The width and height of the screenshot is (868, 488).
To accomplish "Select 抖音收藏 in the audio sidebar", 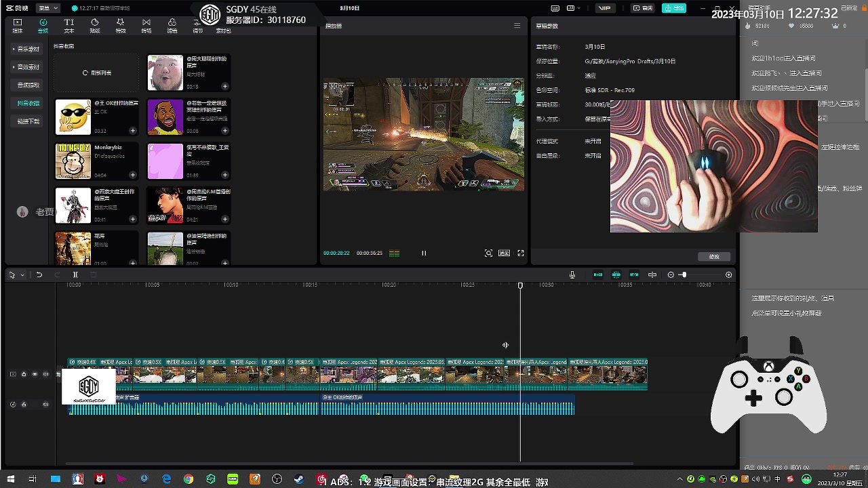I will (x=28, y=103).
